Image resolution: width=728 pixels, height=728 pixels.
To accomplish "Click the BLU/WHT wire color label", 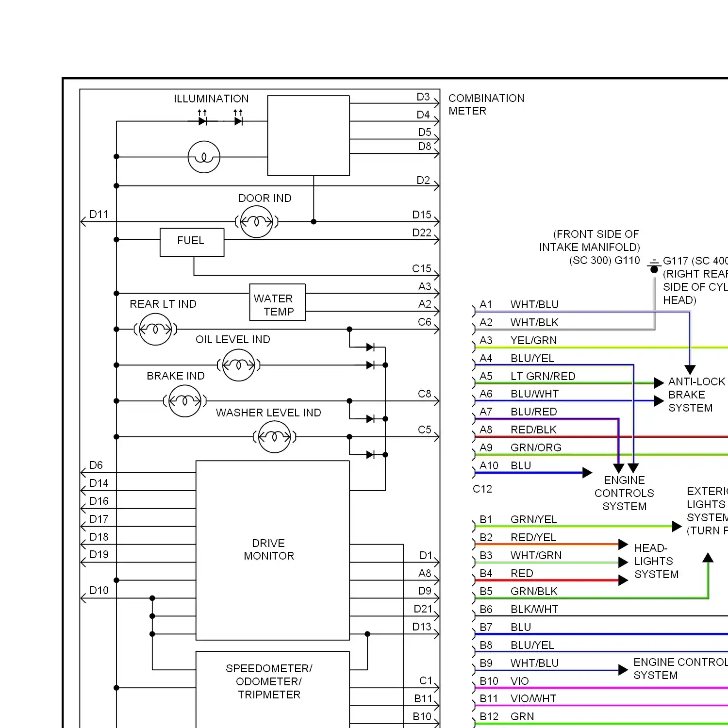I will pos(534,394).
